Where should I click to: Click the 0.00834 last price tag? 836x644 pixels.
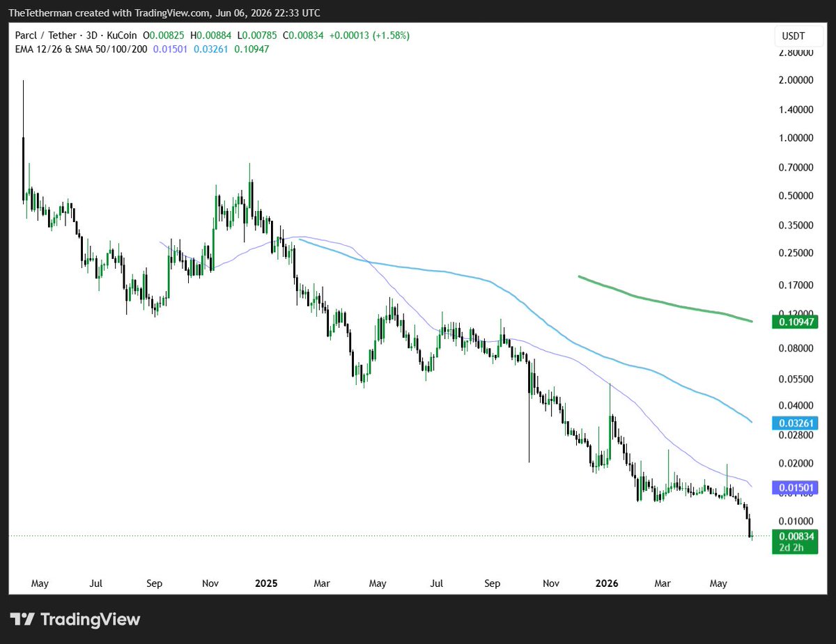[795, 535]
